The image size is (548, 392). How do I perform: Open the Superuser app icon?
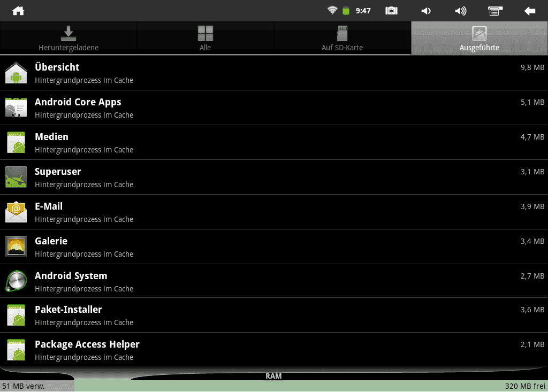click(x=16, y=177)
